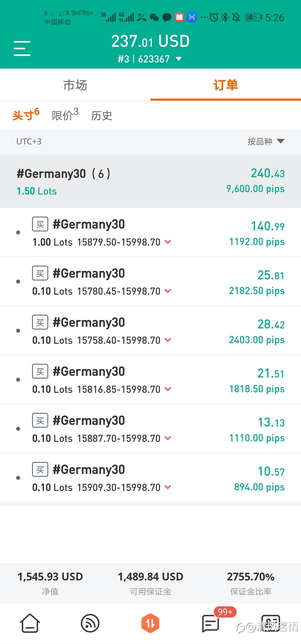Tap the home icon in bottom navigation

point(30,623)
